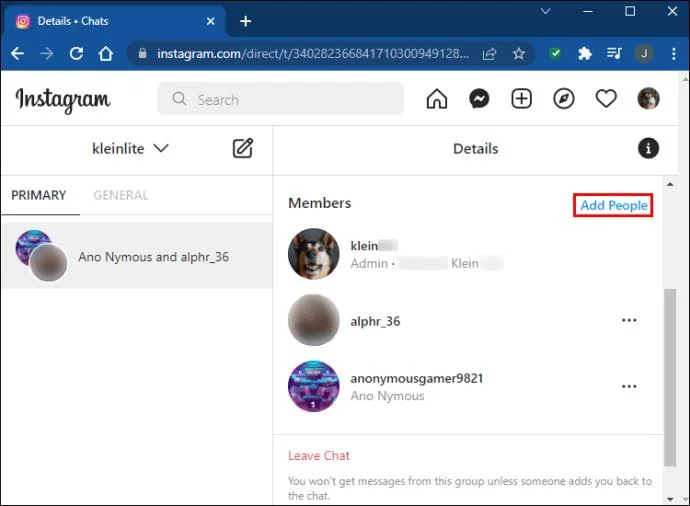Open the green shield extension icon
Viewport: 690px width, 506px height.
pos(555,54)
